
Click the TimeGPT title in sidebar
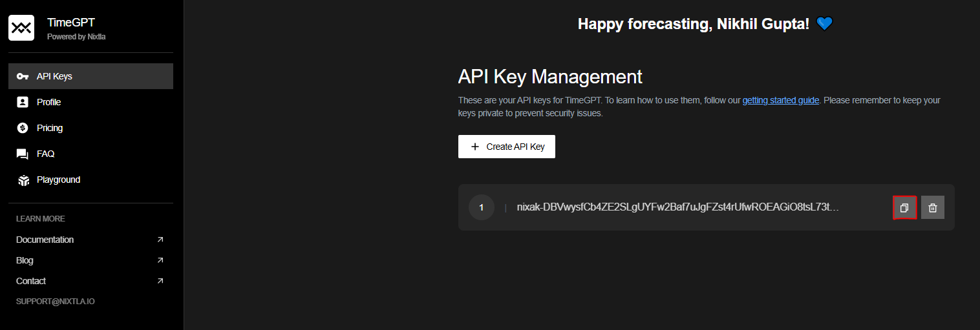71,23
